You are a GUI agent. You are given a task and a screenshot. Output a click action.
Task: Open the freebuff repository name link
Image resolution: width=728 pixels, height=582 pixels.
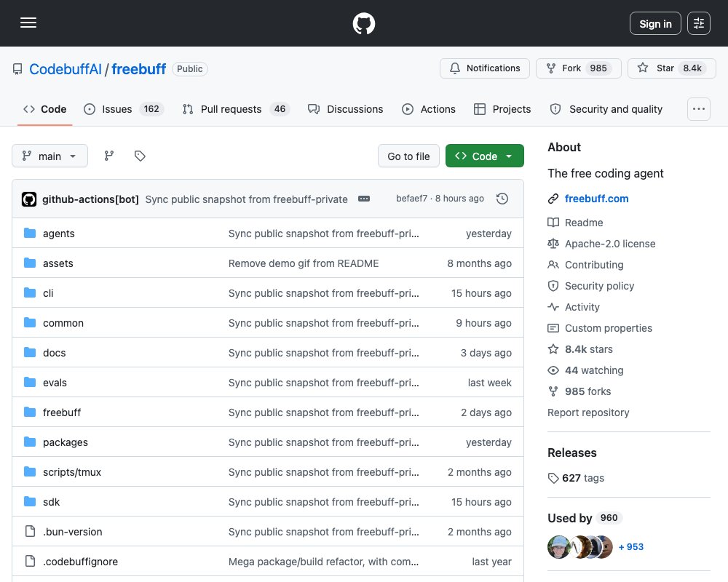(x=139, y=69)
